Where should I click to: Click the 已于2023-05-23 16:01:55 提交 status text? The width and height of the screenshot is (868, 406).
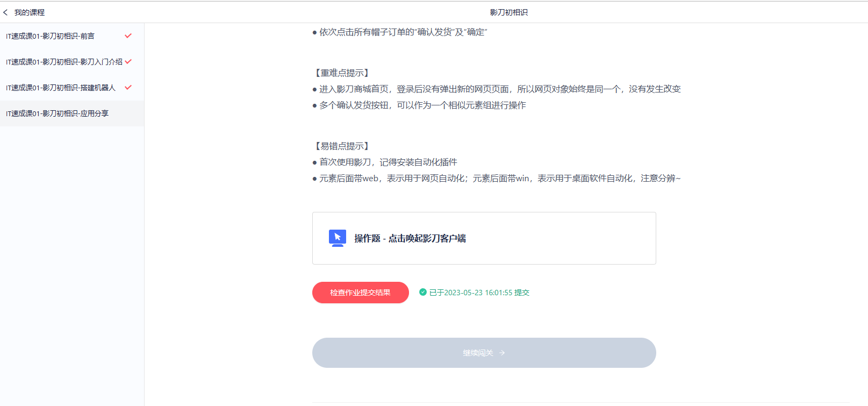click(x=479, y=293)
